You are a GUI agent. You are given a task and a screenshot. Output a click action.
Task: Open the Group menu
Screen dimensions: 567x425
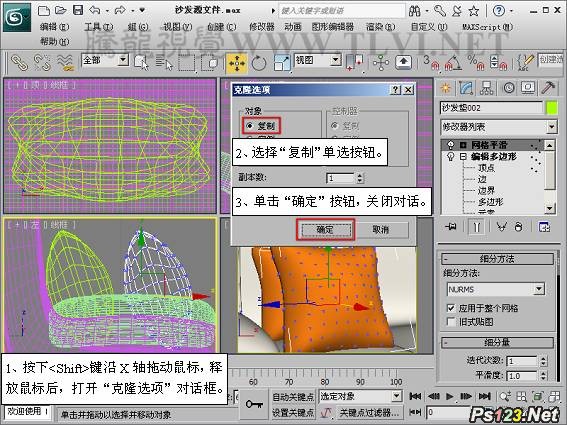138,27
